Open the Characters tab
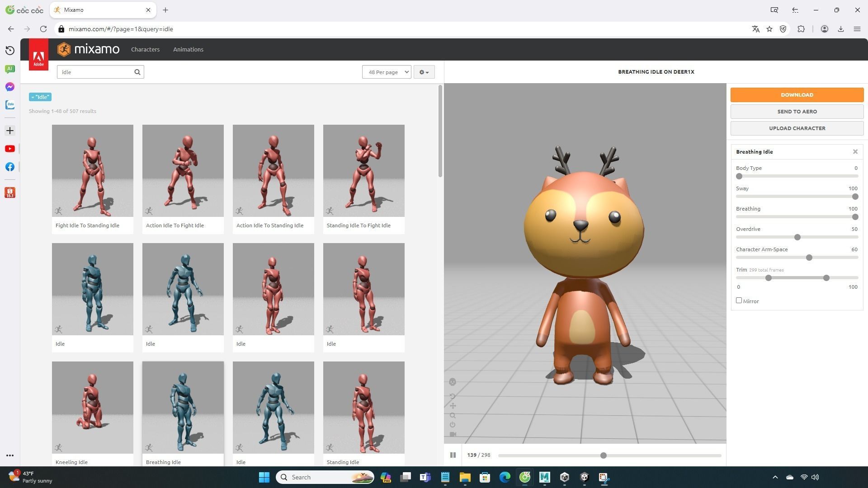The width and height of the screenshot is (868, 488). pos(145,49)
